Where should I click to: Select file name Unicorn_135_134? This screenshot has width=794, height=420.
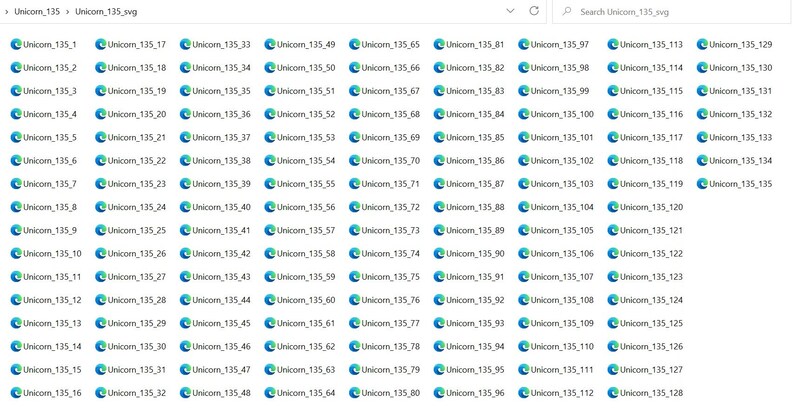(x=741, y=161)
